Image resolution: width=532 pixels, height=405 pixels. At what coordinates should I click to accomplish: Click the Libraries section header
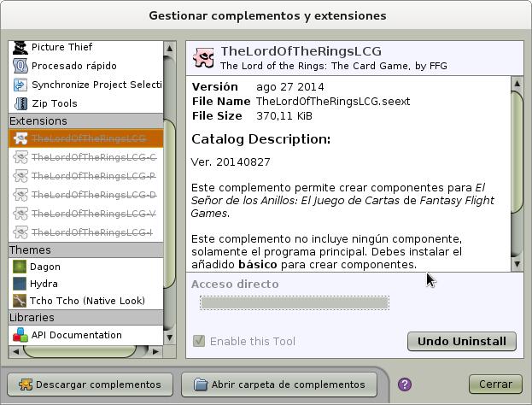[x=86, y=317]
